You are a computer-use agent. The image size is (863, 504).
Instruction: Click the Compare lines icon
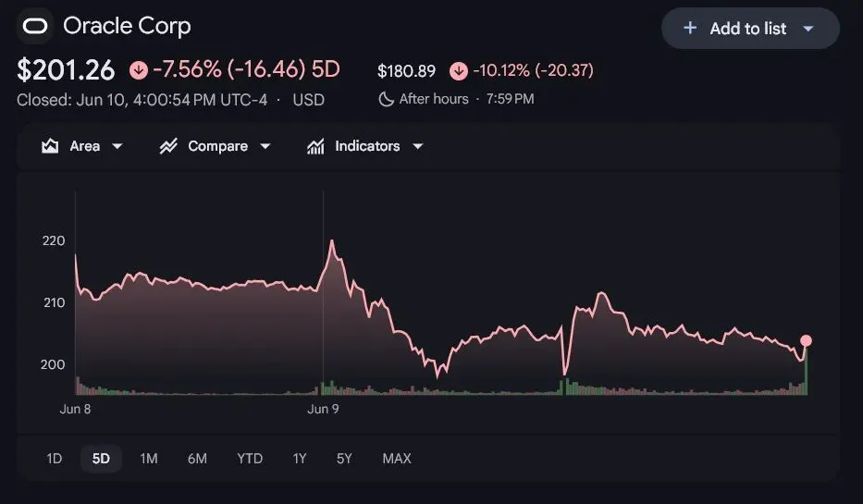[168, 146]
